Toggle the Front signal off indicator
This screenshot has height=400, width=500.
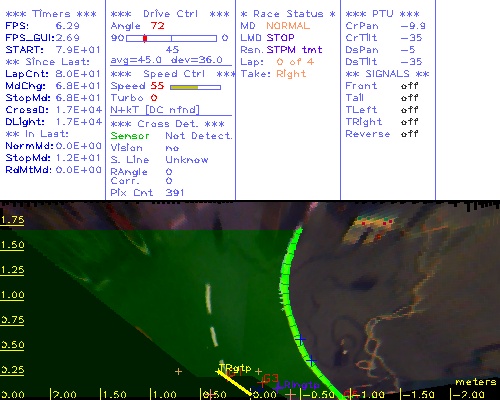409,86
